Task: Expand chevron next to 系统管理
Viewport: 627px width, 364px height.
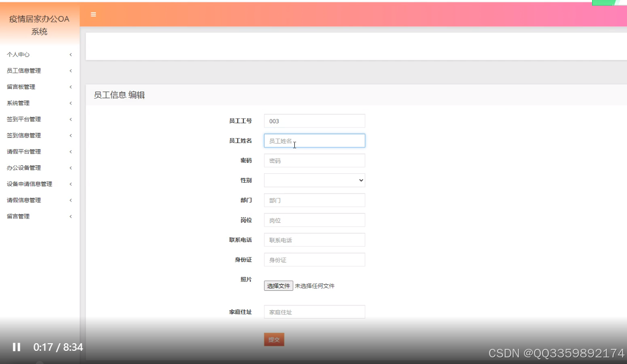Action: coord(71,103)
